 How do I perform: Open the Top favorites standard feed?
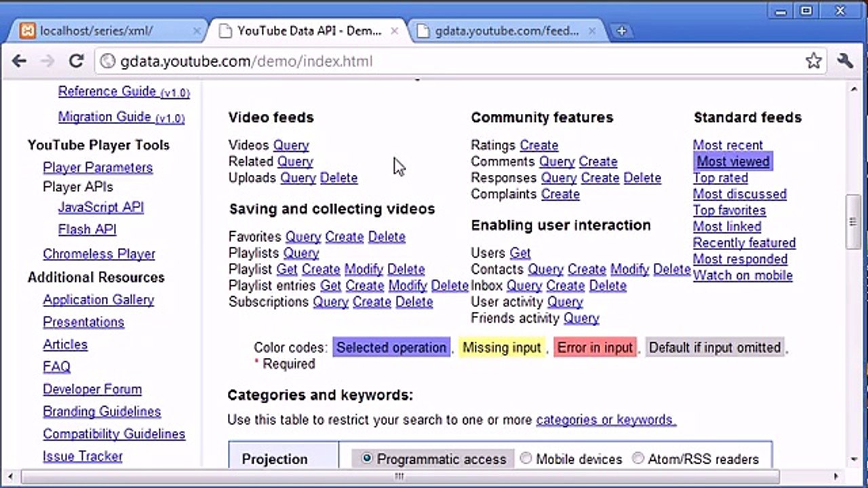(729, 210)
